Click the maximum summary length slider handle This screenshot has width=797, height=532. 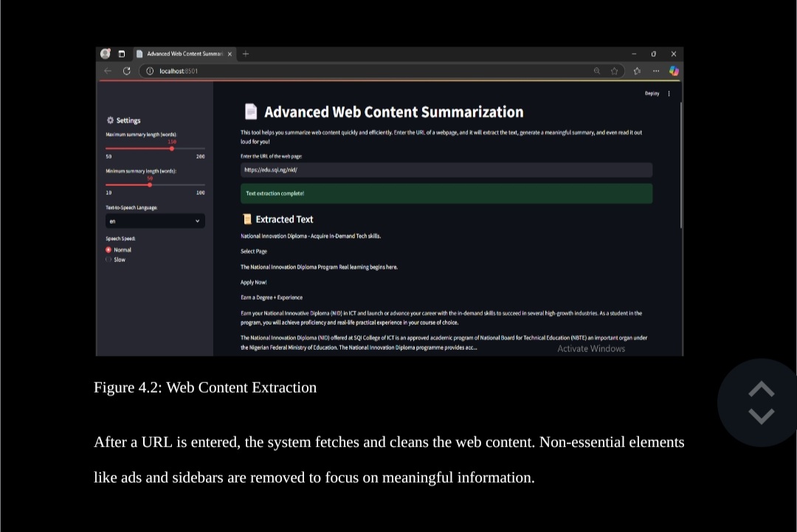coord(172,148)
